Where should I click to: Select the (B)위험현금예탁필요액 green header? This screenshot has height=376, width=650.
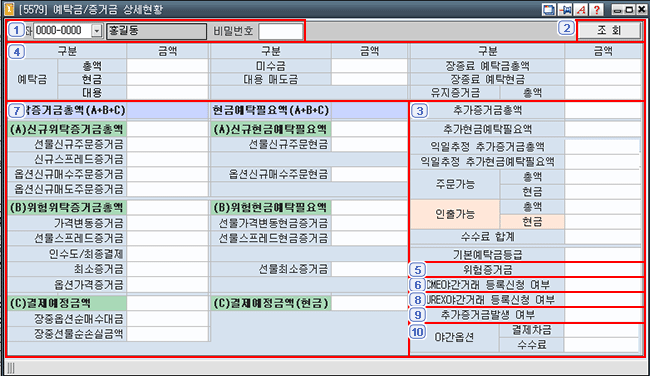click(x=271, y=208)
